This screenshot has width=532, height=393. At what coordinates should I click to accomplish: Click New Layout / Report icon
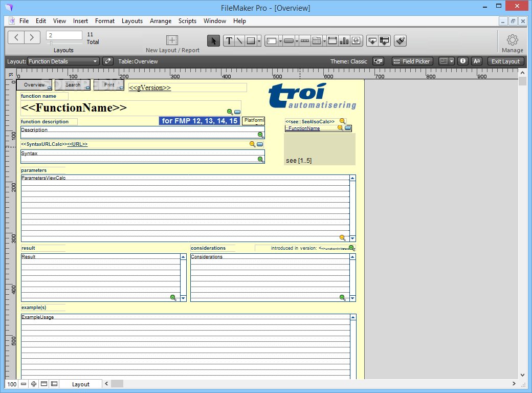tap(172, 40)
